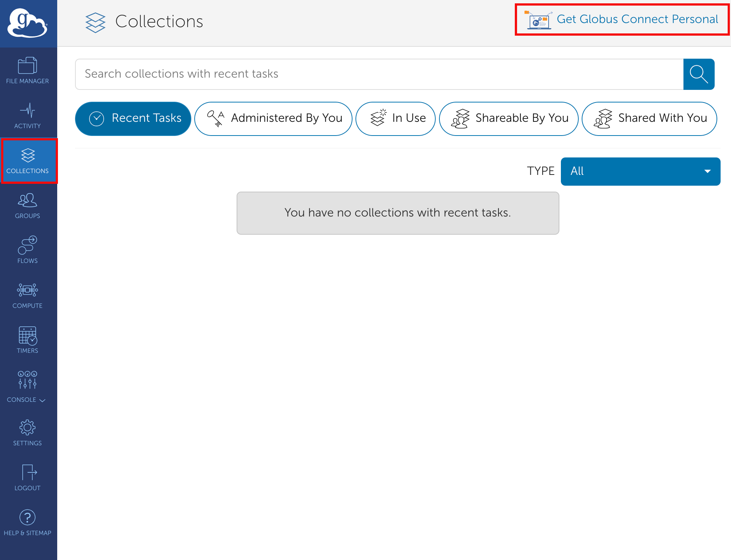Open the Timers page
This screenshot has width=731, height=560.
pyautogui.click(x=27, y=340)
